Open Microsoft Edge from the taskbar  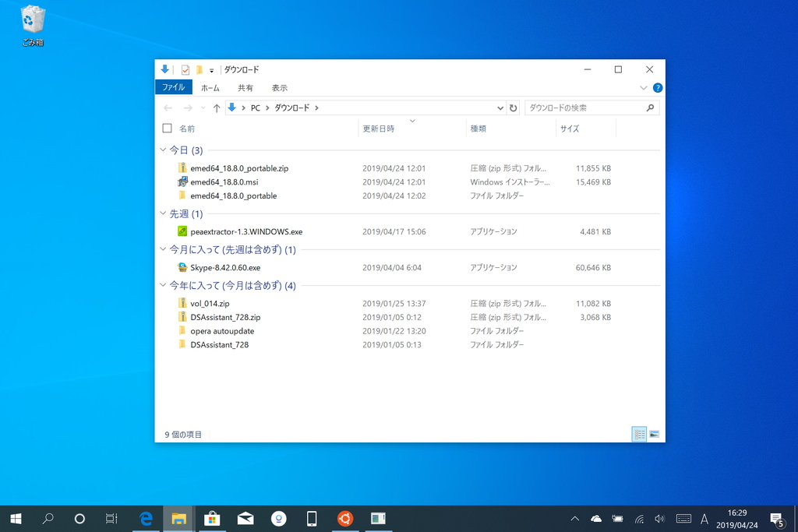146,518
